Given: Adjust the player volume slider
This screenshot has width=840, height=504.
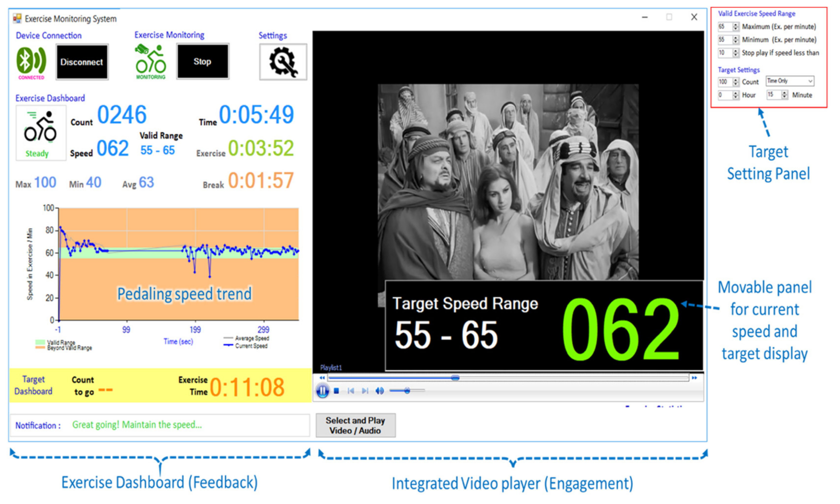Looking at the screenshot, I should pos(407,391).
